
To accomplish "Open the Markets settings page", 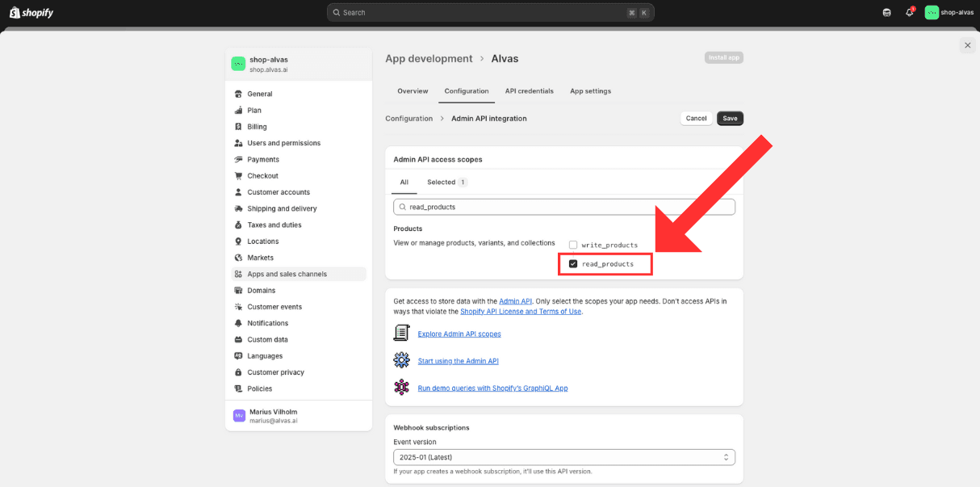I will click(x=298, y=258).
